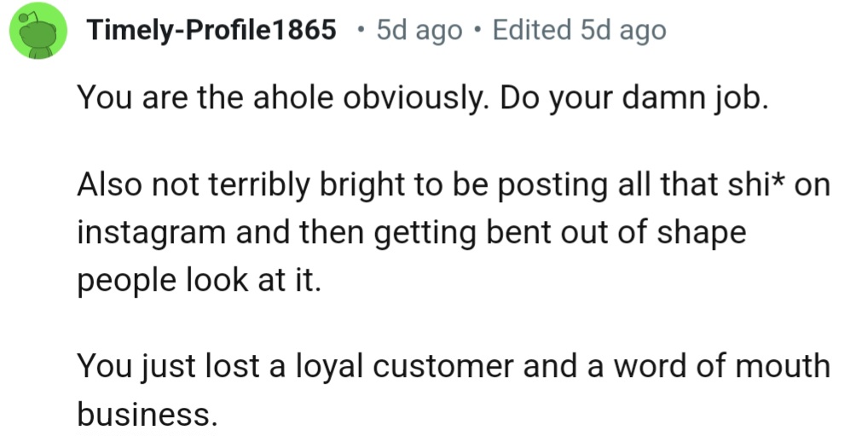This screenshot has height=436, width=868.
Task: Click the final word "business."
Action: [x=143, y=413]
